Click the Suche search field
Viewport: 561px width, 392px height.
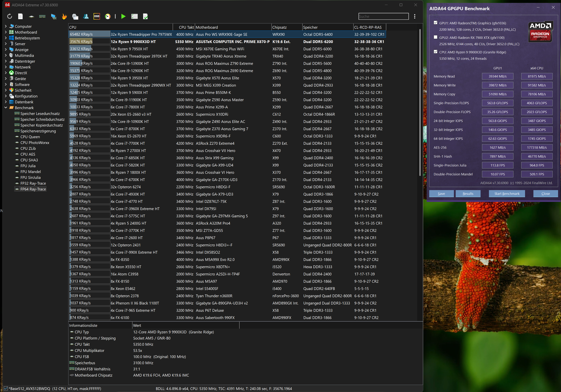click(383, 16)
